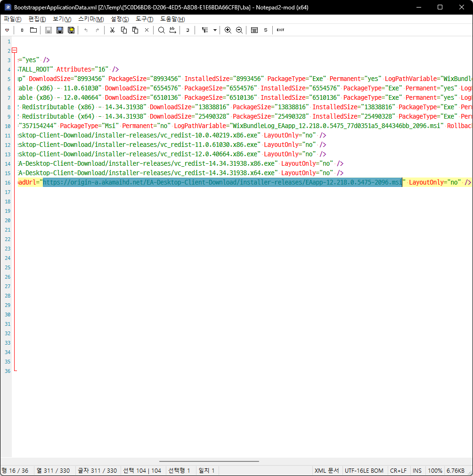The image size is (473, 476).
Task: Open Replace dialog icon
Action: point(172,30)
